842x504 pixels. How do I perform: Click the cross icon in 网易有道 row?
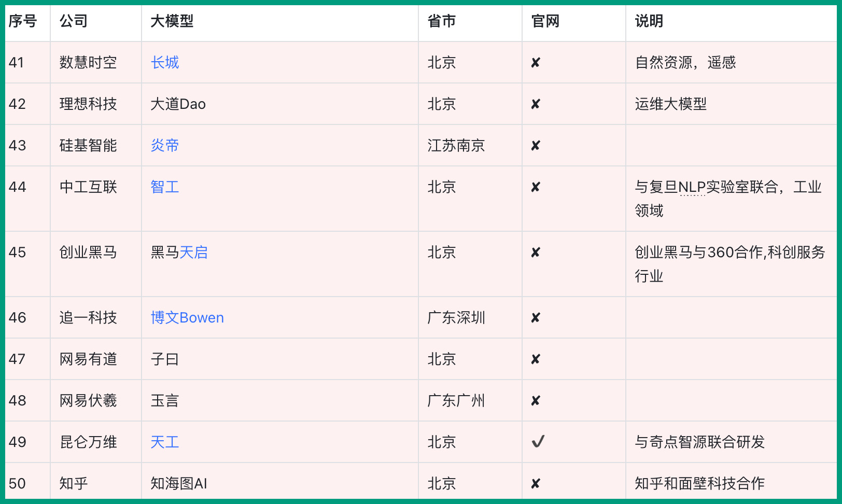pos(536,359)
